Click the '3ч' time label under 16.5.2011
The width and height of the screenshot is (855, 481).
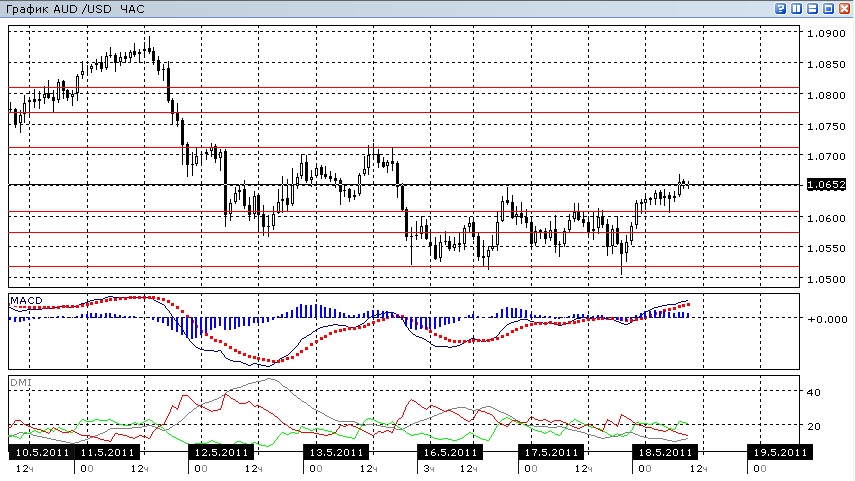pyautogui.click(x=429, y=468)
